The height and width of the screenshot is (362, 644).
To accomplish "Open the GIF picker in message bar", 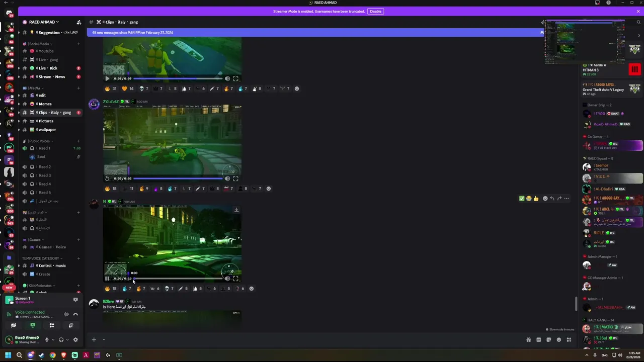I will tap(538, 340).
